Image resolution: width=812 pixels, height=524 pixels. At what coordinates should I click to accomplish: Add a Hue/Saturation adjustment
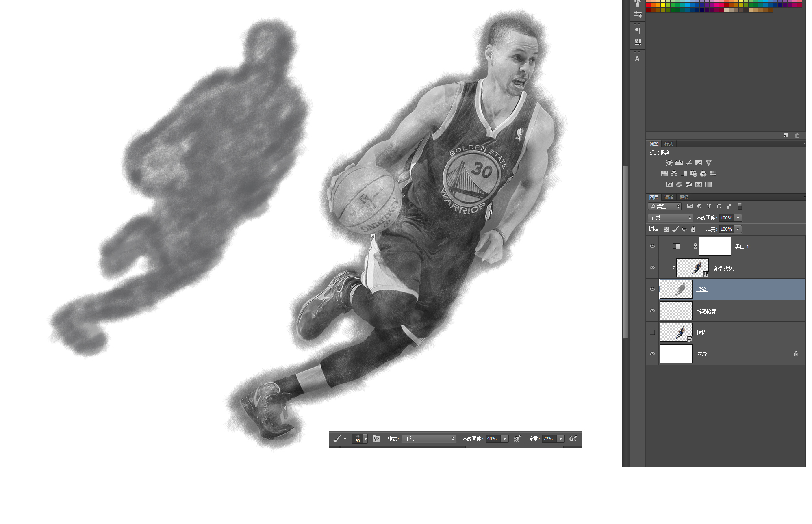point(664,174)
